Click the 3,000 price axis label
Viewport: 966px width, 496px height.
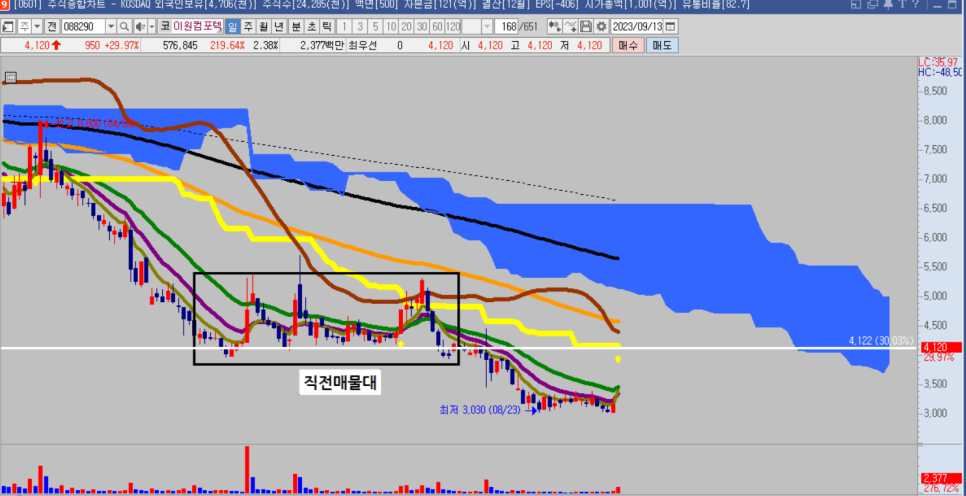(935, 413)
